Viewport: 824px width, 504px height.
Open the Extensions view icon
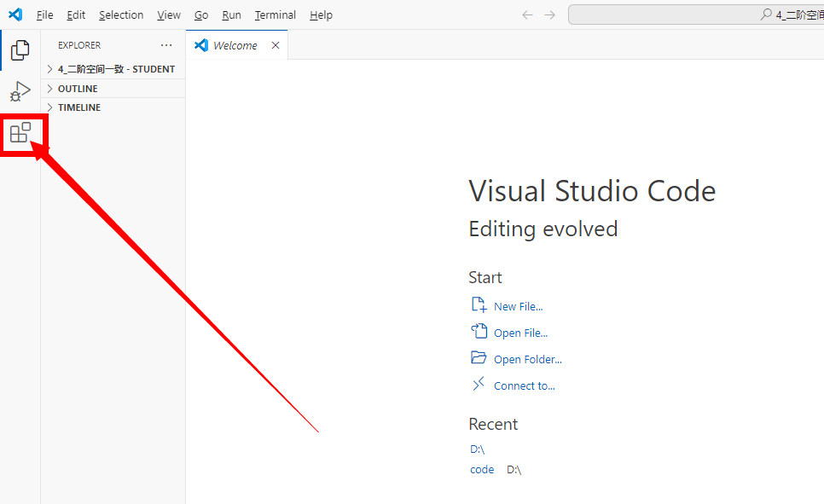click(x=20, y=132)
